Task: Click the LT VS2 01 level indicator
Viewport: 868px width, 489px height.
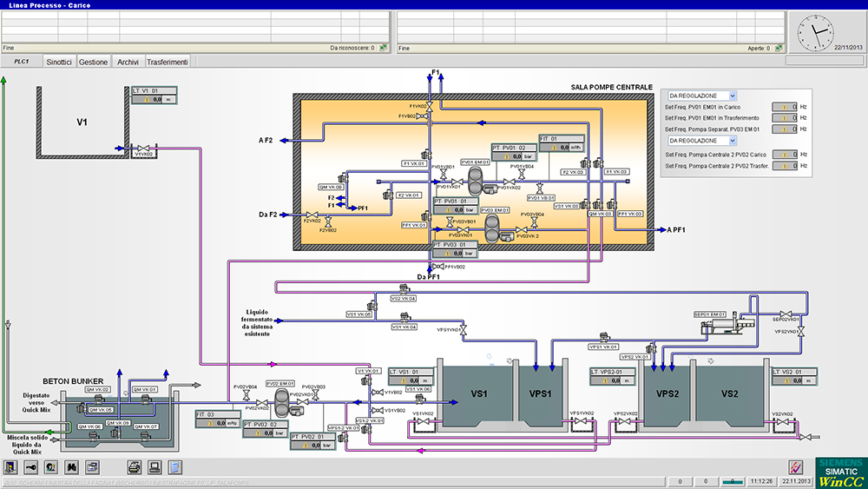Action: (x=794, y=377)
